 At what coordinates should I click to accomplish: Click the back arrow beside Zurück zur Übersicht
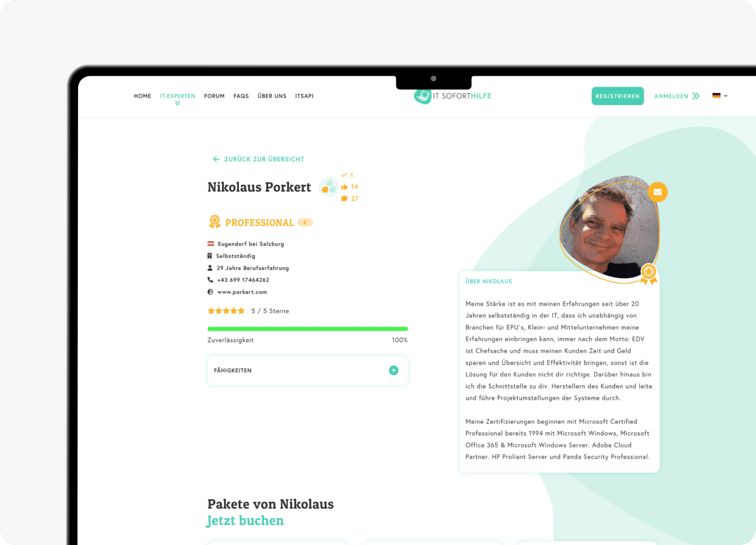click(x=216, y=159)
